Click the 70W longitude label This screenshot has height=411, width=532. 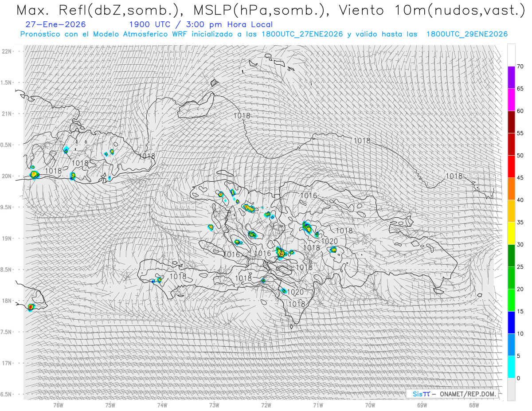(x=370, y=405)
